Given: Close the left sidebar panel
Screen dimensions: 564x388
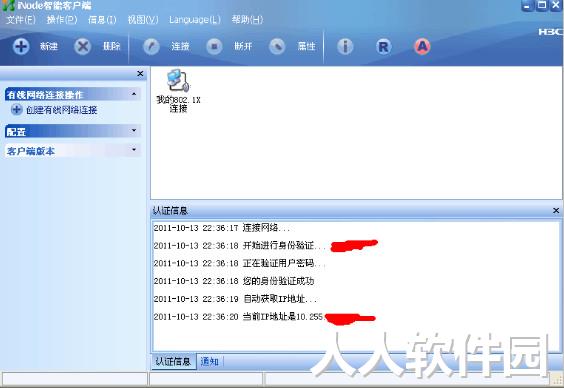Looking at the screenshot, I should point(140,74).
